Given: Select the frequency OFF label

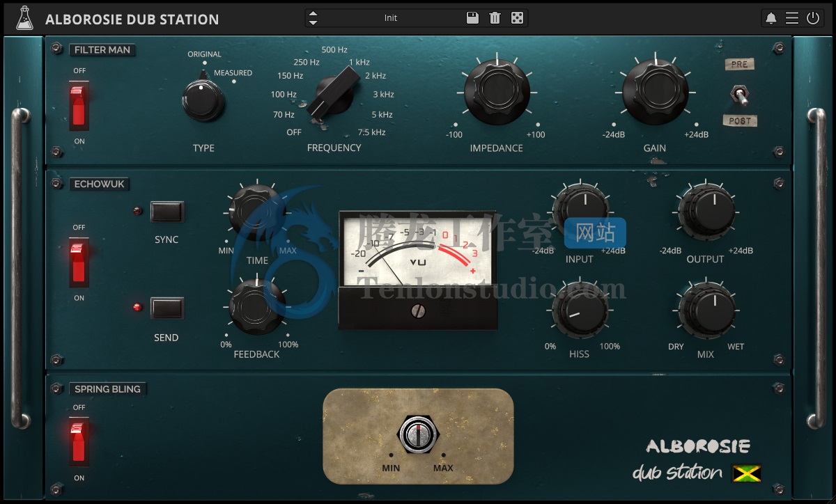Looking at the screenshot, I should 294,133.
